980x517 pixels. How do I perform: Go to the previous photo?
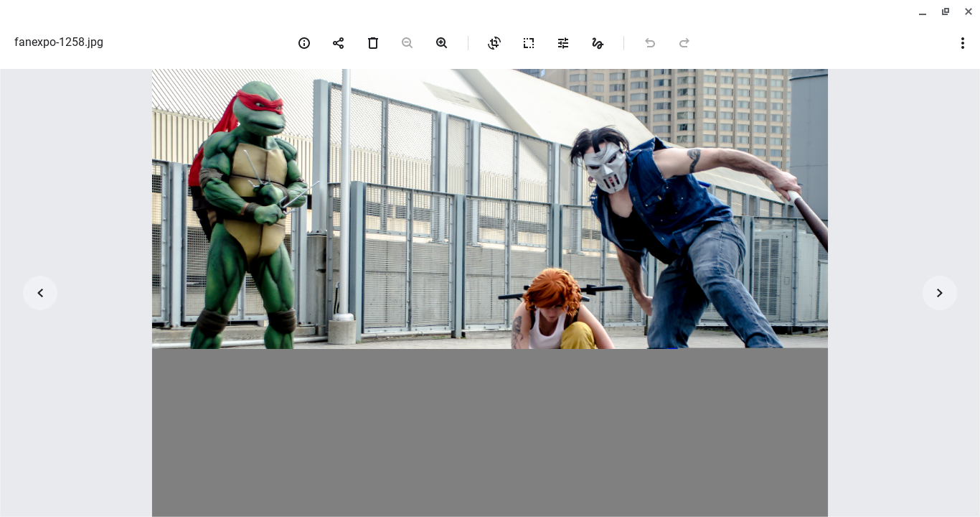40,293
